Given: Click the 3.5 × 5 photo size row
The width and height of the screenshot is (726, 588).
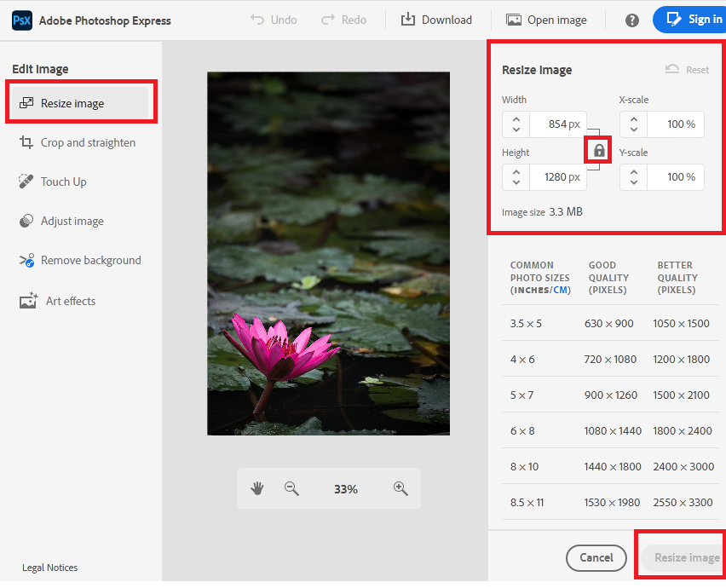Looking at the screenshot, I should pos(610,323).
